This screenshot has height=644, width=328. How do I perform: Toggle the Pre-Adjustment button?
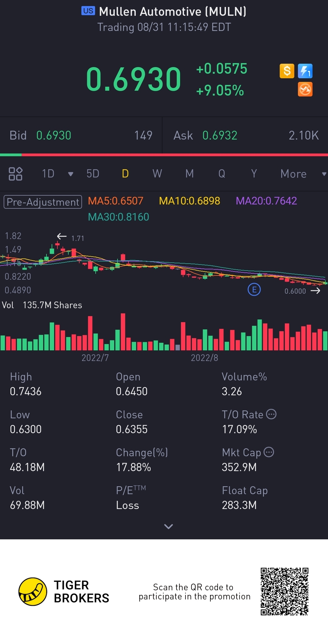[43, 202]
